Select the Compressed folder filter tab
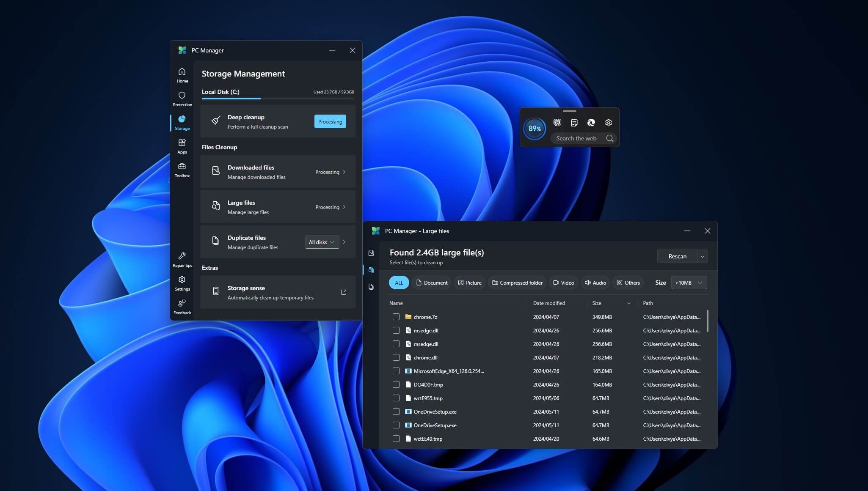 [x=517, y=283]
